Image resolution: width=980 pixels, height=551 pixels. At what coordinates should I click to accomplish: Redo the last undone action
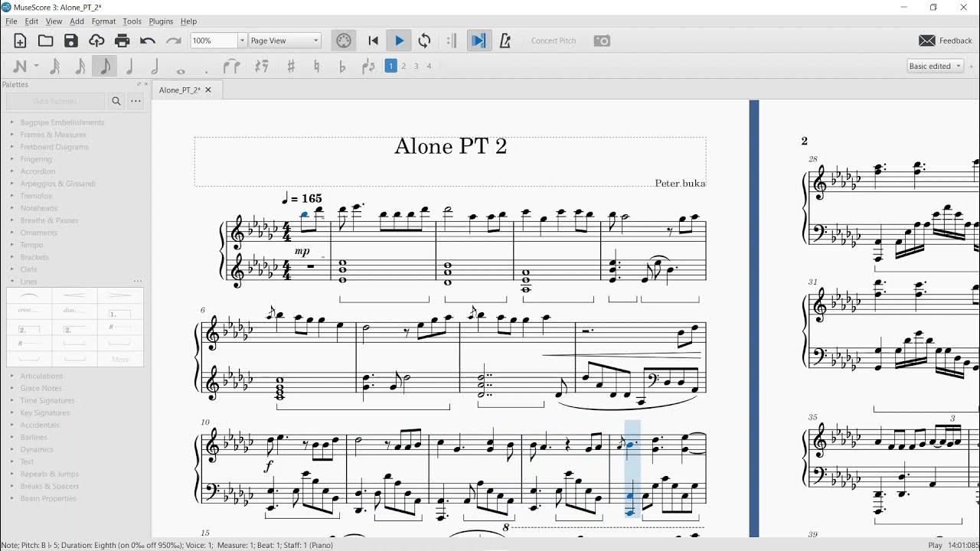click(174, 41)
